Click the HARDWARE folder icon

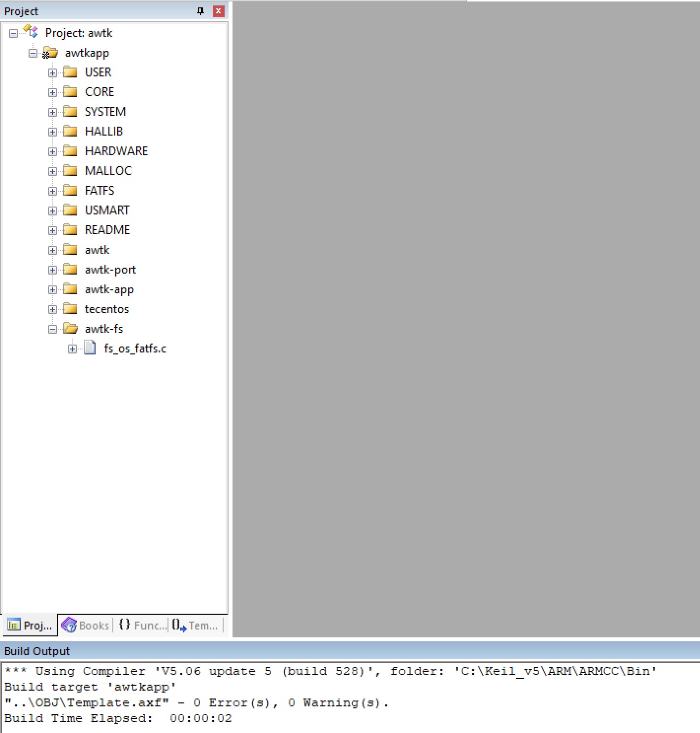pos(70,151)
